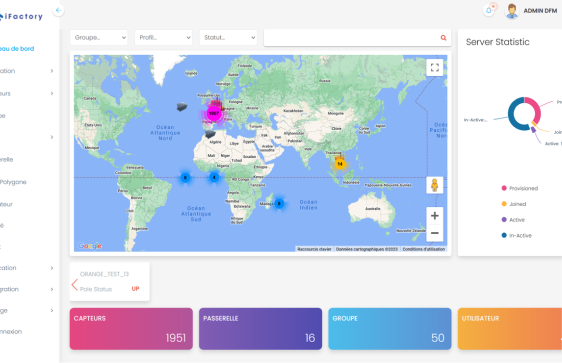Toggle the In-Active legend entry

516,235
